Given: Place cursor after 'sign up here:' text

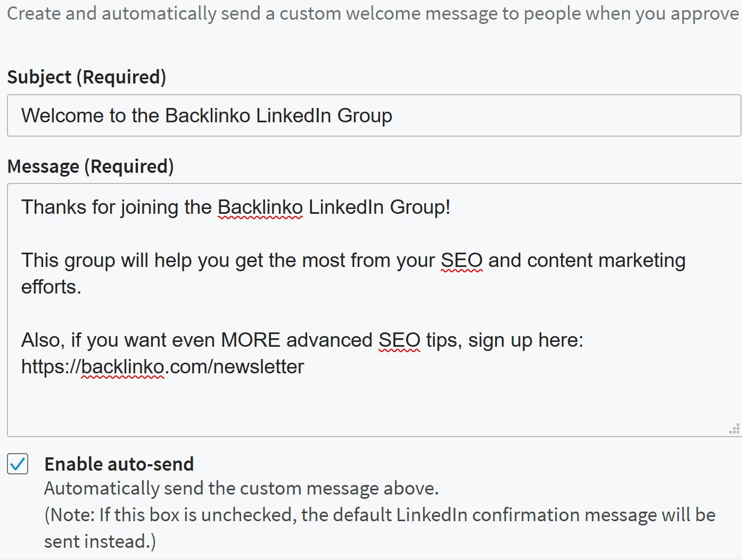Looking at the screenshot, I should [x=584, y=340].
